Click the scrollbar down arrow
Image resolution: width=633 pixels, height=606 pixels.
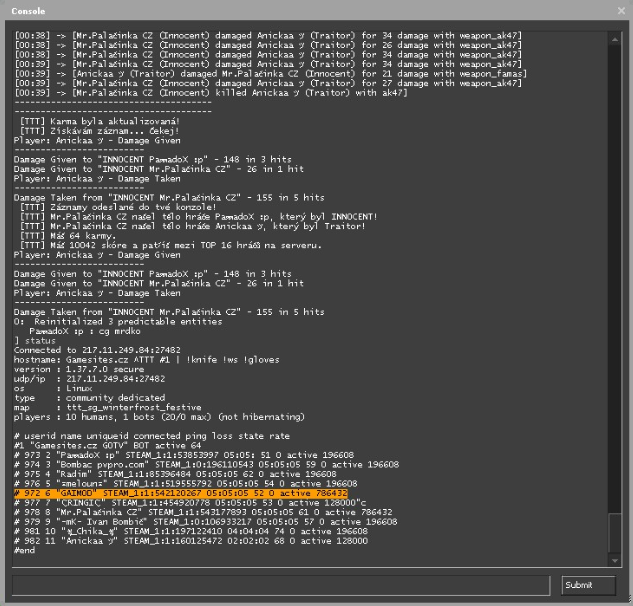(614, 563)
